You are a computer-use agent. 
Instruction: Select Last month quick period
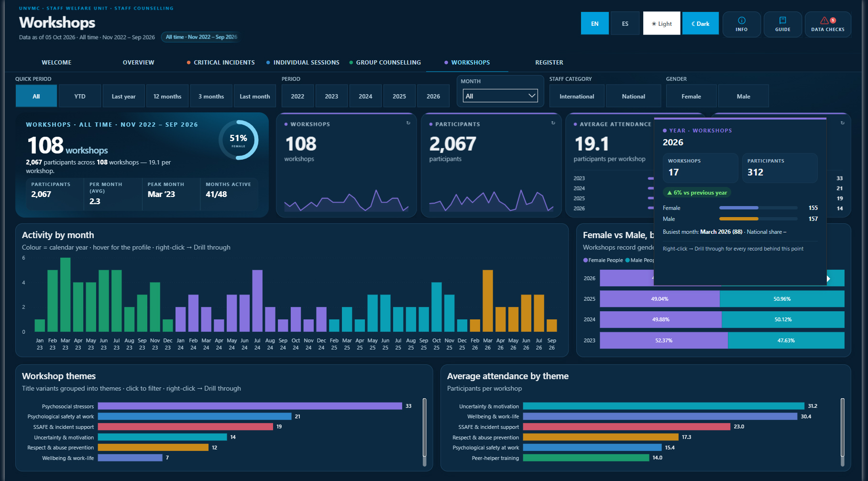coord(254,96)
